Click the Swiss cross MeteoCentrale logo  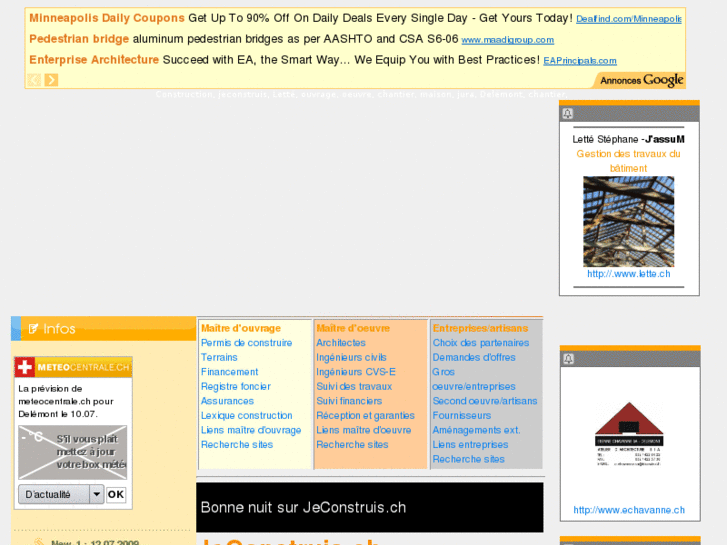(25, 367)
